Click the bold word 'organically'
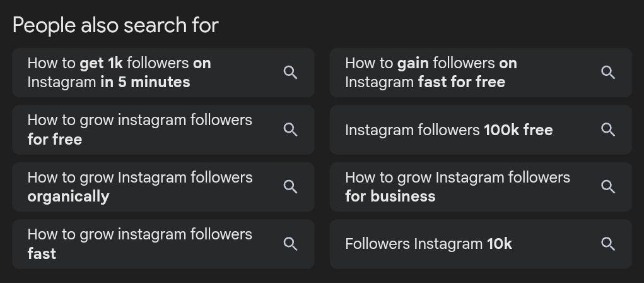 pyautogui.click(x=68, y=196)
